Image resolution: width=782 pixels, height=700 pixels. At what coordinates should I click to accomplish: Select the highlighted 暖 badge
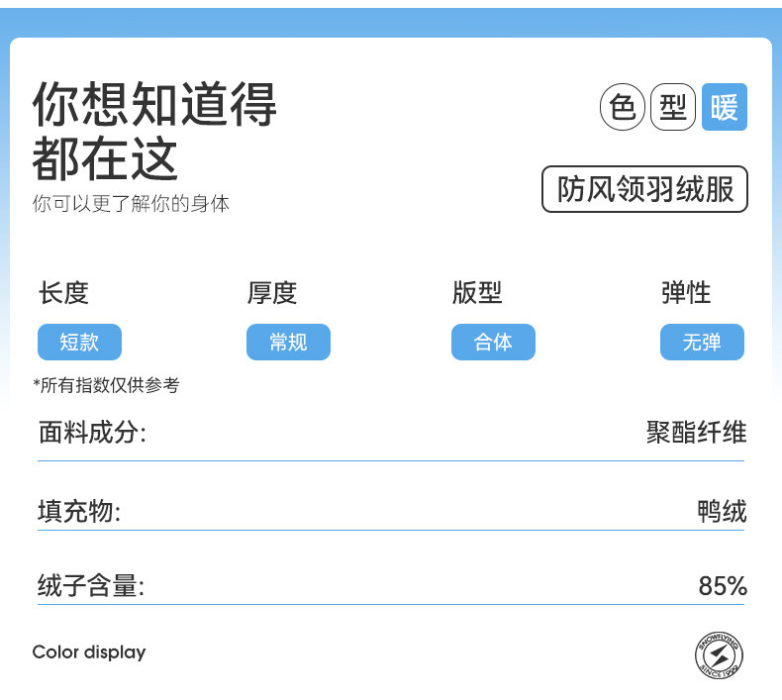click(725, 107)
